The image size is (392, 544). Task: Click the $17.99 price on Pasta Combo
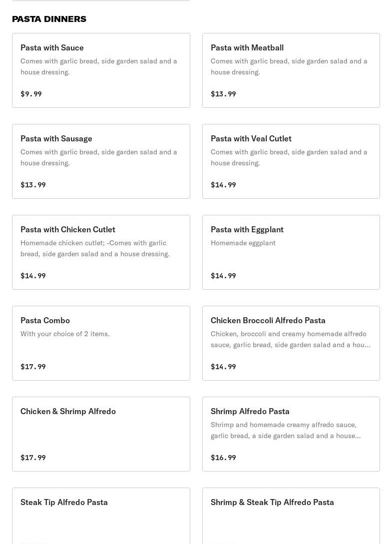[x=33, y=367]
